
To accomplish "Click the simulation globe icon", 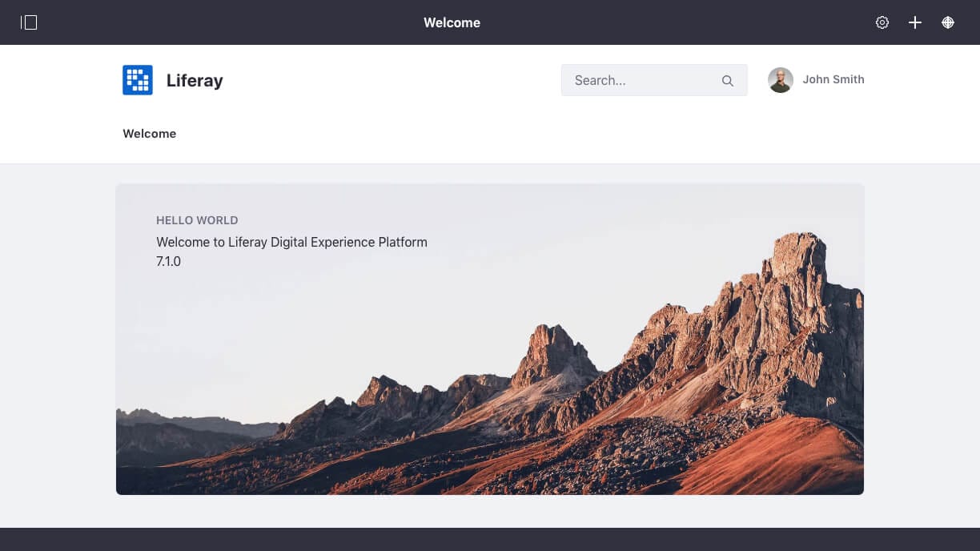I will pos(948,22).
